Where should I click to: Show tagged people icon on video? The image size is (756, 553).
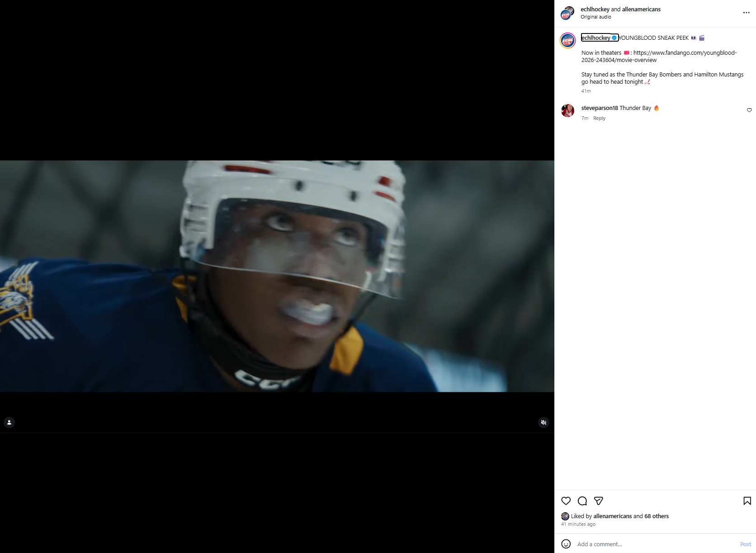(9, 422)
